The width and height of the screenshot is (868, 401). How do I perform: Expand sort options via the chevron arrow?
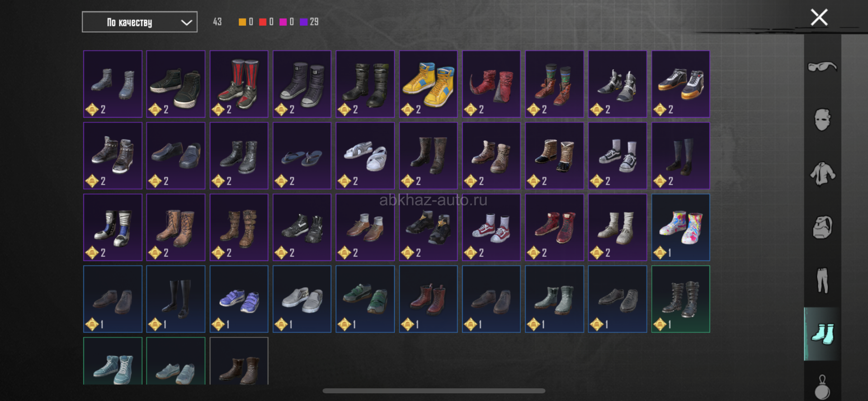[x=186, y=23]
